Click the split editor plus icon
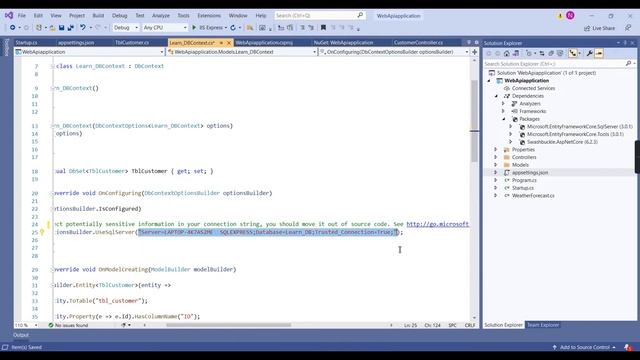The height and width of the screenshot is (360, 640). point(474,52)
